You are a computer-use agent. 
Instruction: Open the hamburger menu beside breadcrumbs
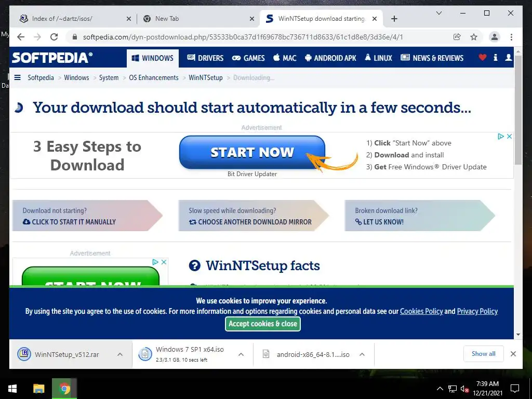[17, 78]
